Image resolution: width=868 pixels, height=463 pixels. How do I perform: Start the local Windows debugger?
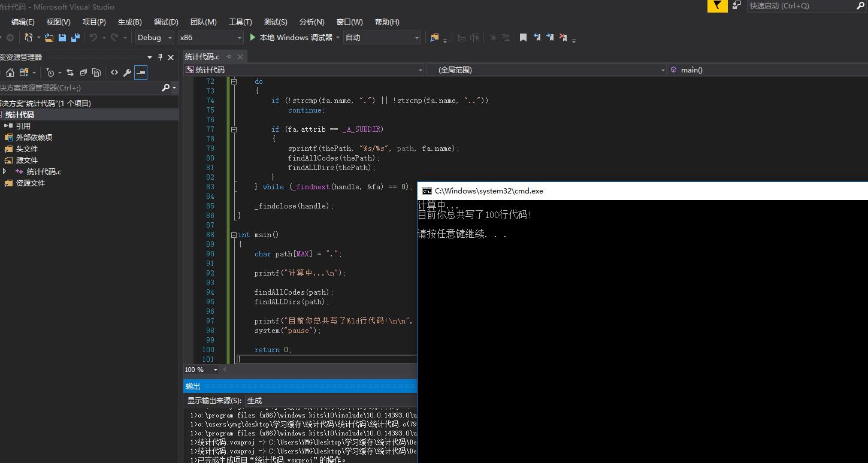[291, 38]
